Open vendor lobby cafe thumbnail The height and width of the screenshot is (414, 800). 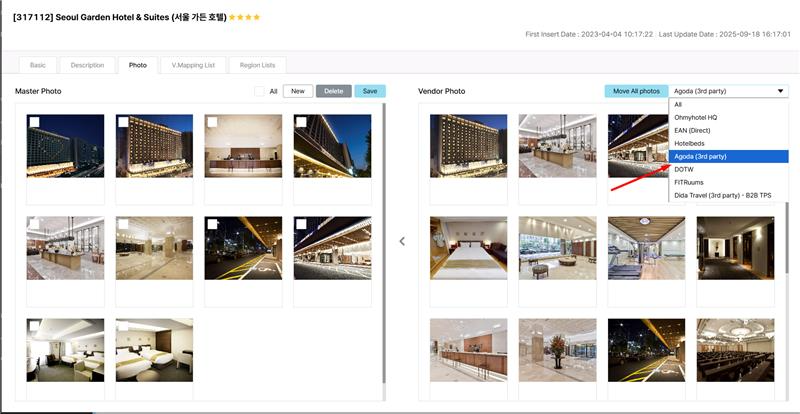557,146
